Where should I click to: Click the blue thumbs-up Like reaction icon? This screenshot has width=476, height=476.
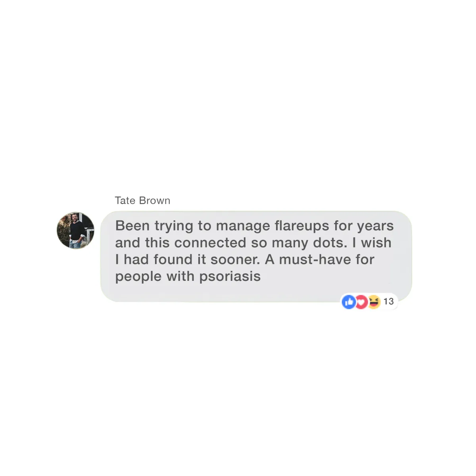click(x=349, y=302)
